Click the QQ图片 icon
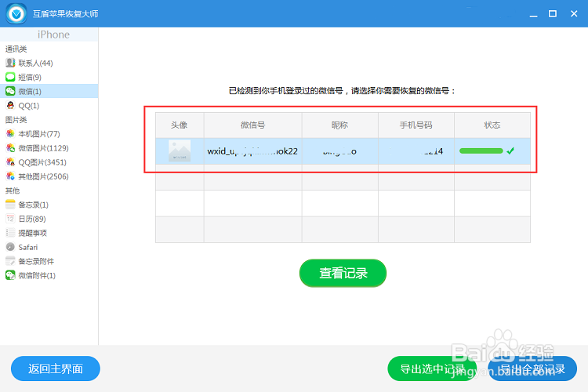Screen dimensions: 588x392 pyautogui.click(x=10, y=162)
